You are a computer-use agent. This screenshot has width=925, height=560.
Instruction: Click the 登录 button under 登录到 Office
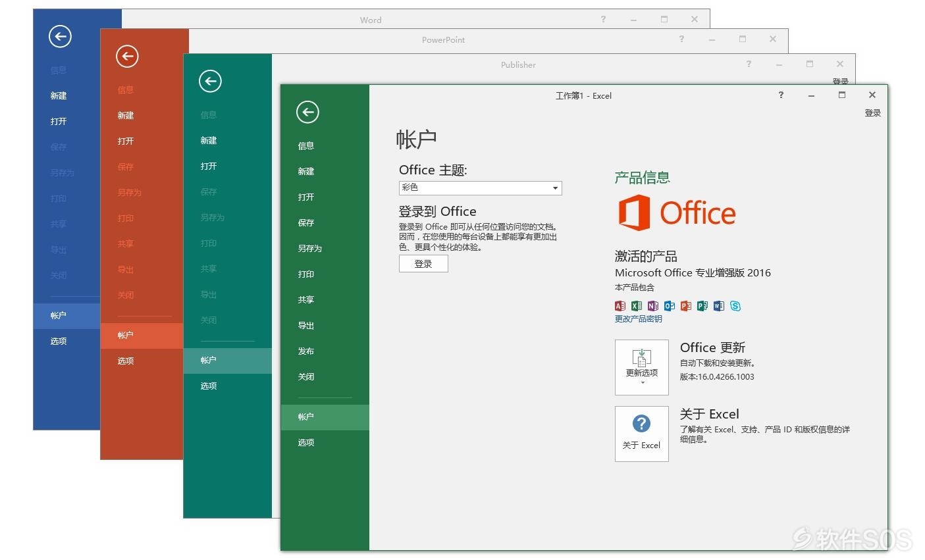tap(423, 264)
